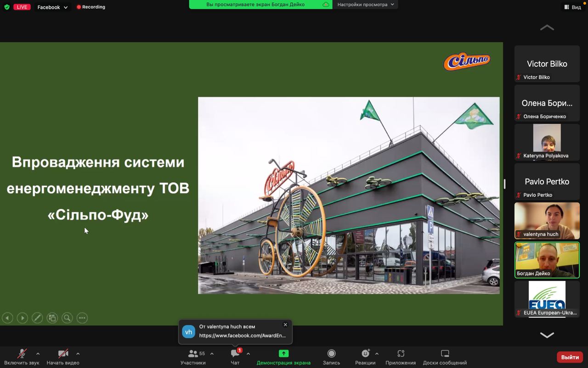The image size is (588, 368).
Task: Click the panel resize handle beside shared screen
Action: point(504,184)
